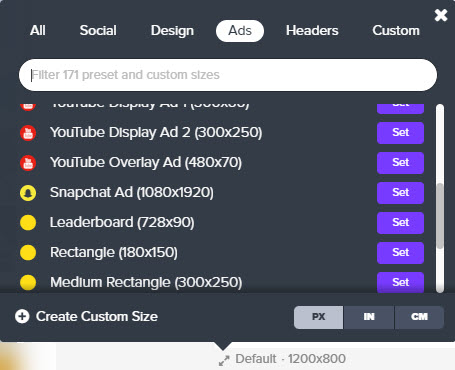Switch to the Custom tab

tap(396, 31)
